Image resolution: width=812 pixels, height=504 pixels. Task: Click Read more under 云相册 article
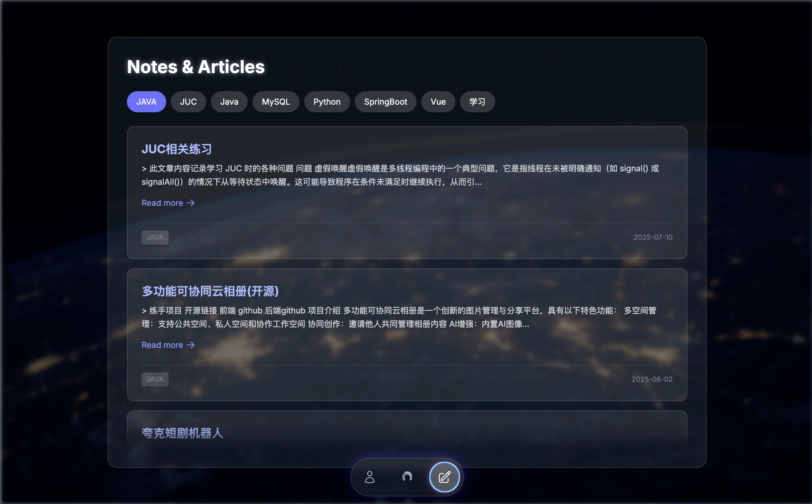[x=162, y=345]
